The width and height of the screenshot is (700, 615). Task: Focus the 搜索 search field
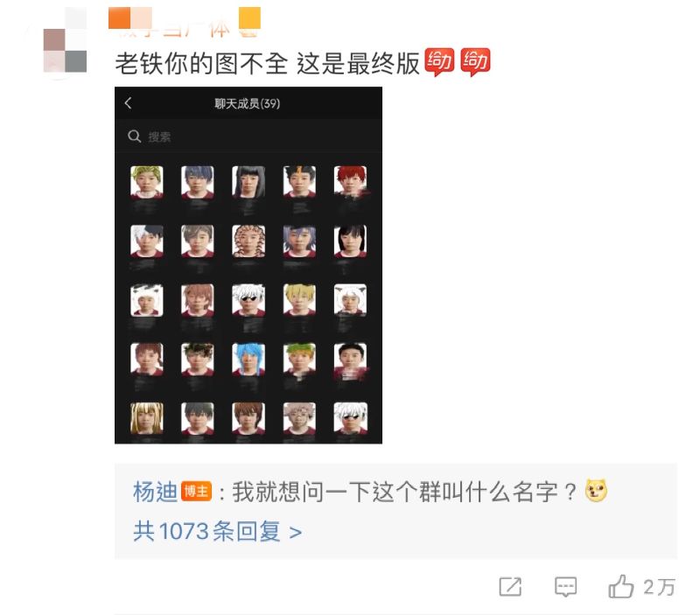(248, 136)
